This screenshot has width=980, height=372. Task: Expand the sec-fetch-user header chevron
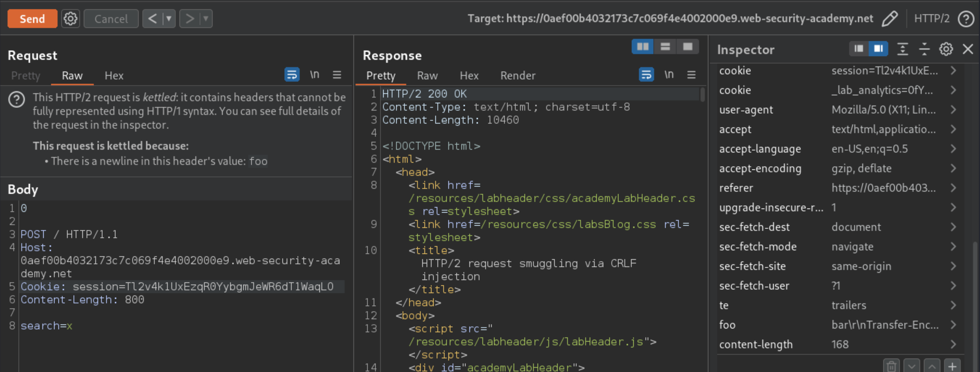pyautogui.click(x=953, y=286)
